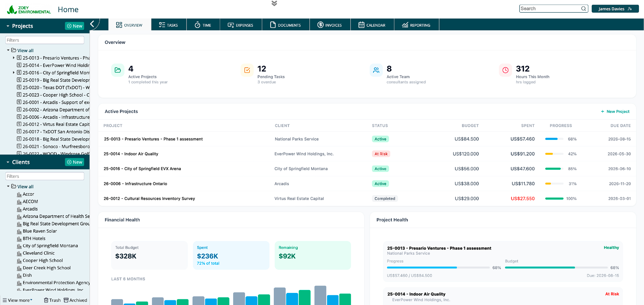This screenshot has height=305, width=644.
Task: Click the double chevron down icon at top
Action: (274, 3)
